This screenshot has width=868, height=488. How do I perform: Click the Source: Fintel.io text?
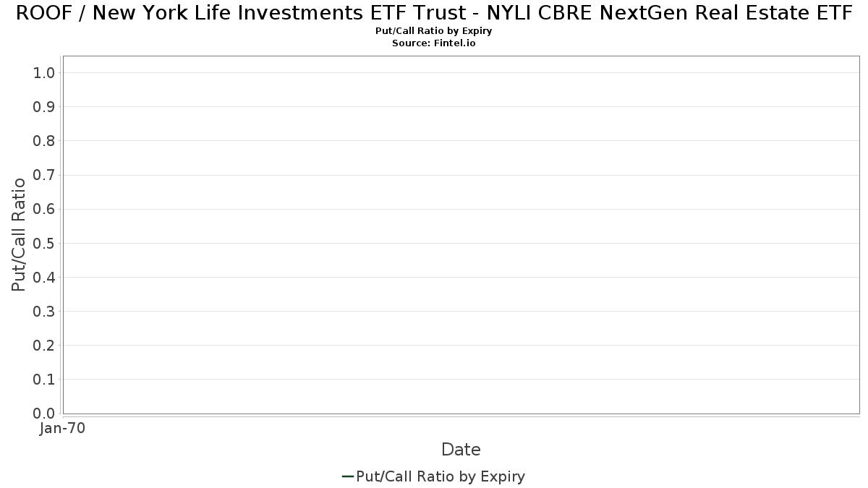(434, 43)
